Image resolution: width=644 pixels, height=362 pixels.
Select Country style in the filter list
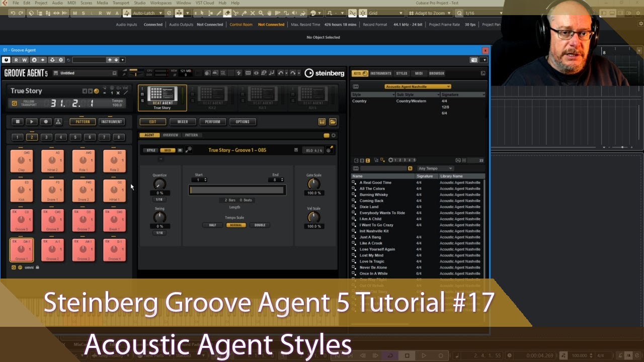click(359, 101)
